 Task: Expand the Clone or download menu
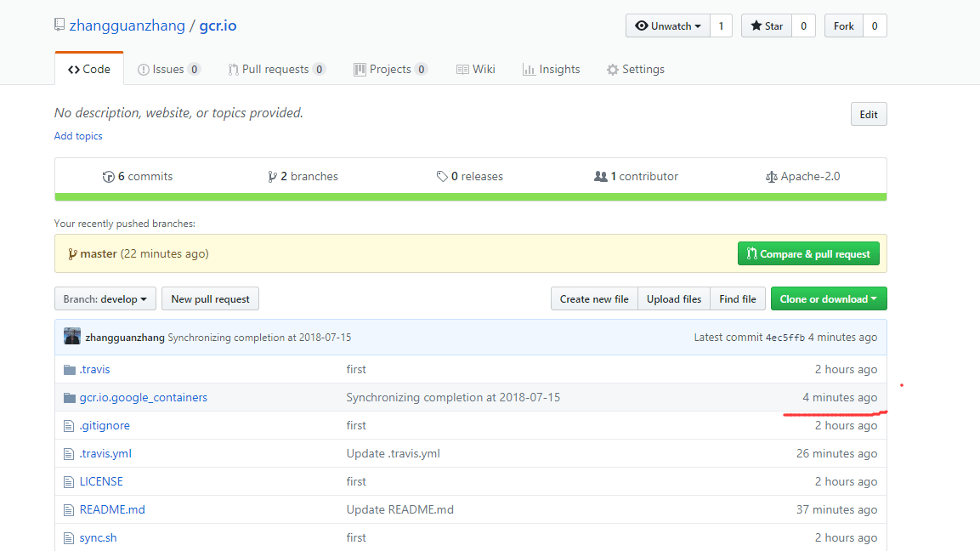(829, 299)
